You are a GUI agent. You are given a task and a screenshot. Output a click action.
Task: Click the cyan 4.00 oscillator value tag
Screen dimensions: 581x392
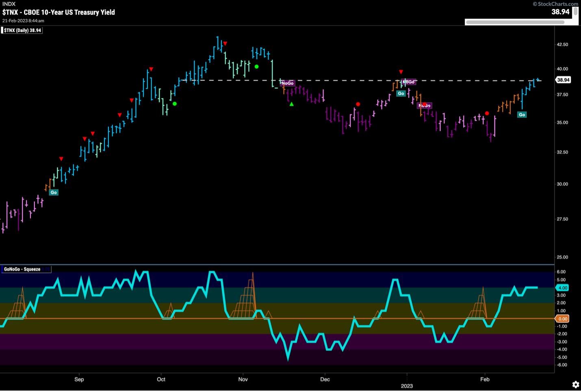[x=562, y=288]
